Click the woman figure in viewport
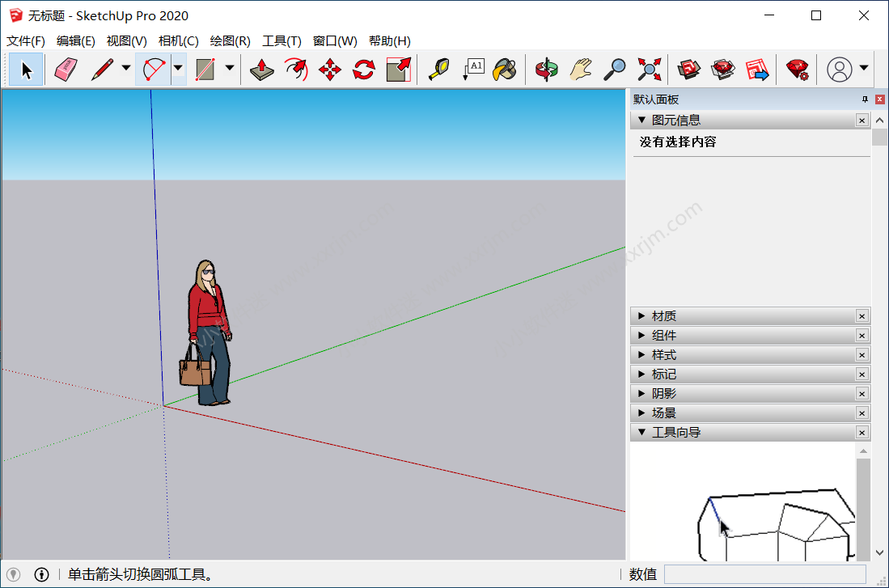 pos(205,333)
